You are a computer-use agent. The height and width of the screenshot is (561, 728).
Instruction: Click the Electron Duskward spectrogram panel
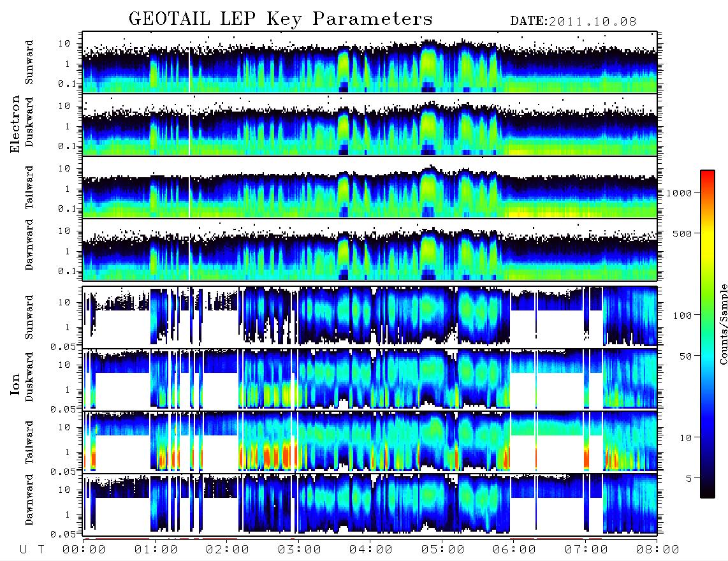370,125
